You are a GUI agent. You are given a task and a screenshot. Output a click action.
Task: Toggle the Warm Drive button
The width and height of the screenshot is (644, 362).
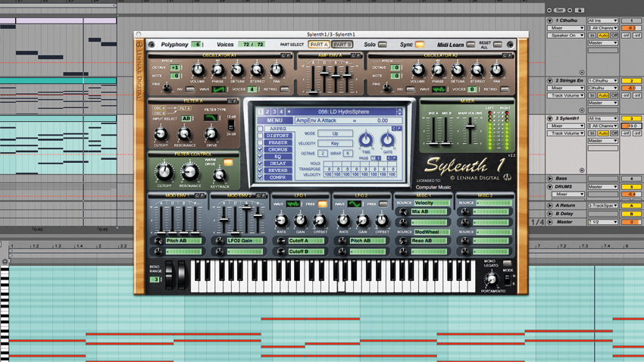click(x=228, y=163)
